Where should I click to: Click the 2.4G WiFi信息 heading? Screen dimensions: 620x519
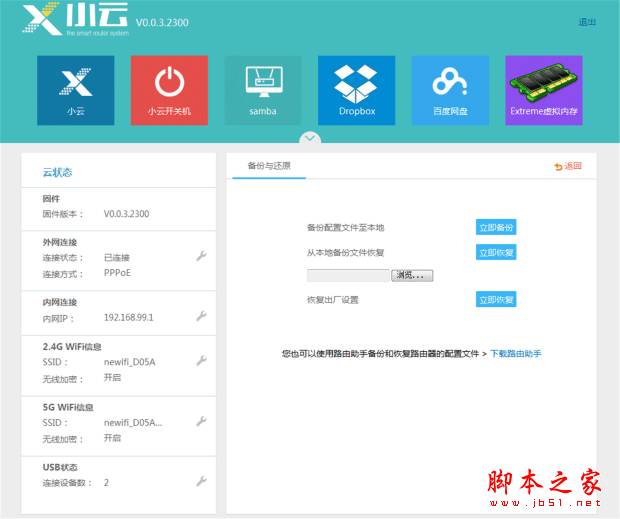72,347
